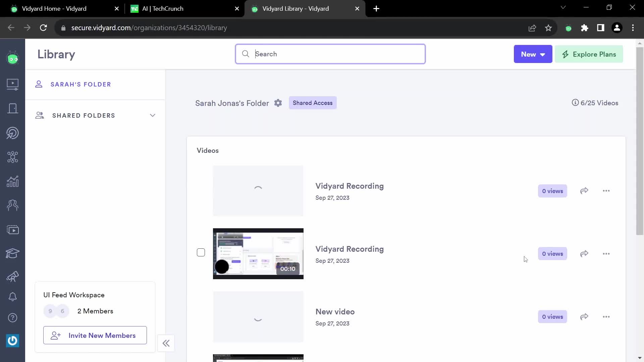Expand the Shared Folders section
This screenshot has height=362, width=644.
(x=153, y=115)
